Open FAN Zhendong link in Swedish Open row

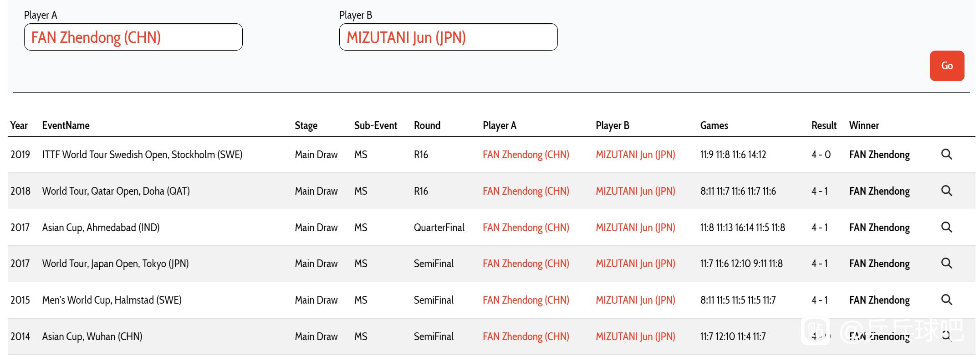point(526,155)
